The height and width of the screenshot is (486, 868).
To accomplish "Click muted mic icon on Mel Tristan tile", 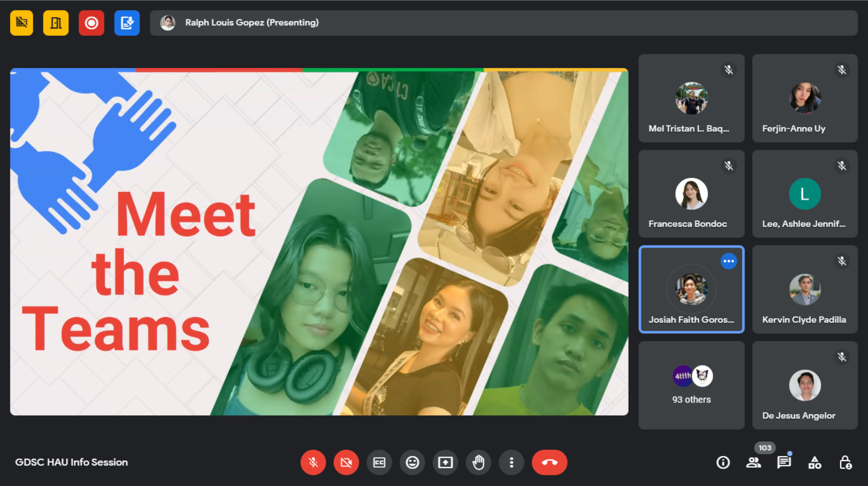I will (729, 70).
